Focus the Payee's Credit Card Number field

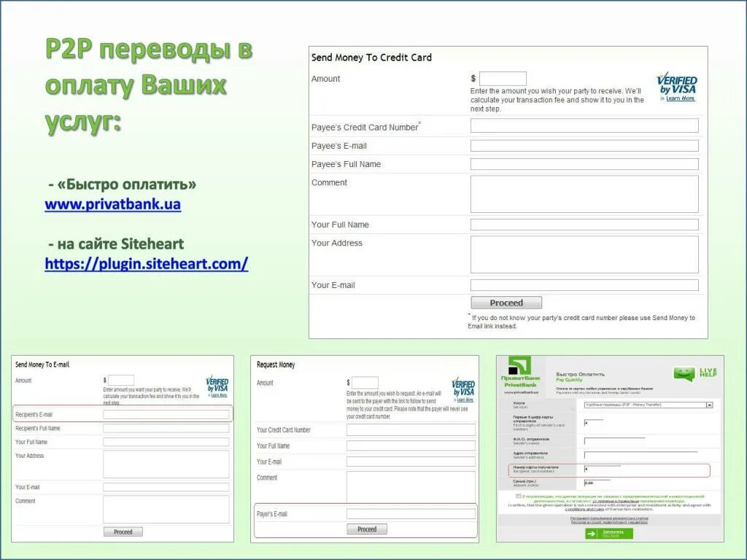click(x=584, y=125)
